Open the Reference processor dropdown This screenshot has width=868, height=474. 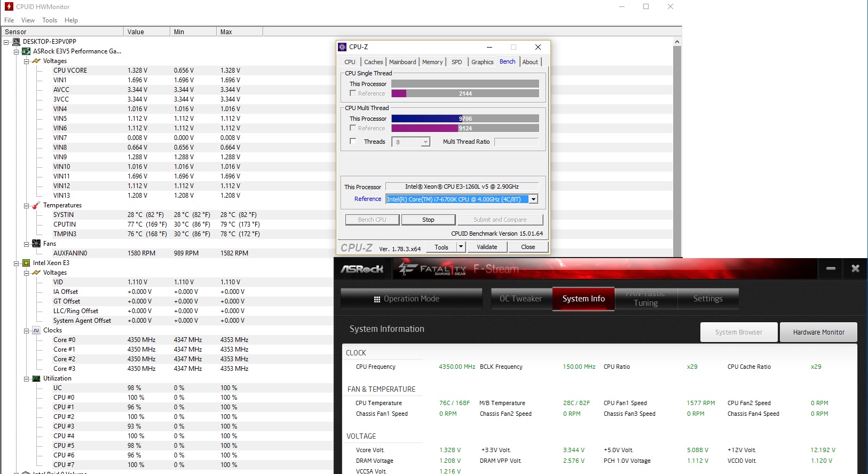tap(533, 199)
